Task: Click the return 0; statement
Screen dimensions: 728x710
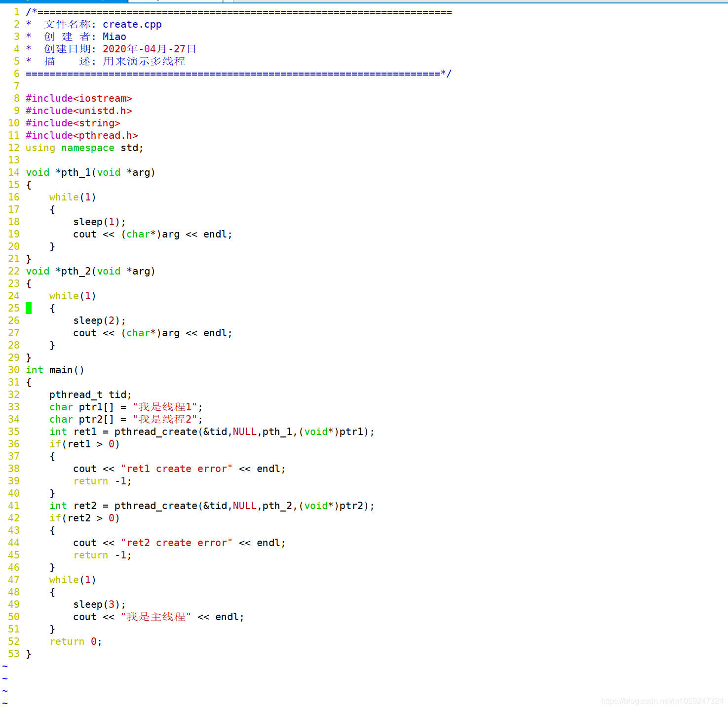Action: pyautogui.click(x=76, y=641)
